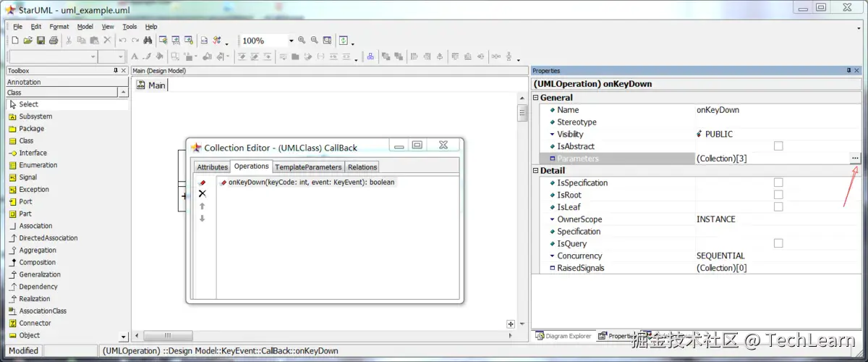Click the Save toolbar icon
Screen dimensions: 868x362
tap(41, 41)
